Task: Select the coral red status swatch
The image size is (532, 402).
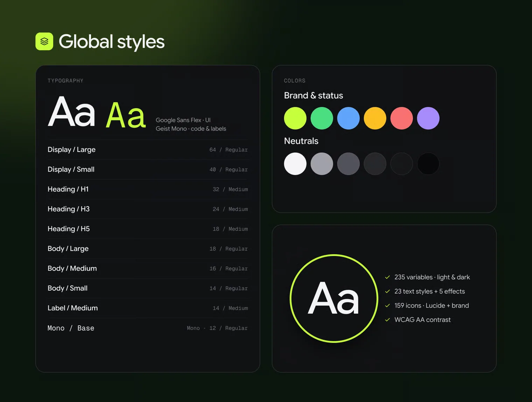Action: [x=401, y=118]
